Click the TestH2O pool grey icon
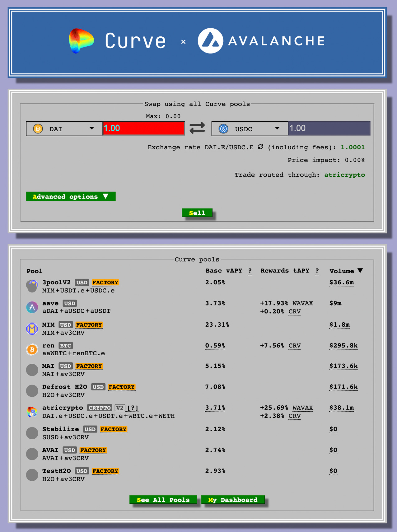The image size is (397, 532). coord(32,475)
